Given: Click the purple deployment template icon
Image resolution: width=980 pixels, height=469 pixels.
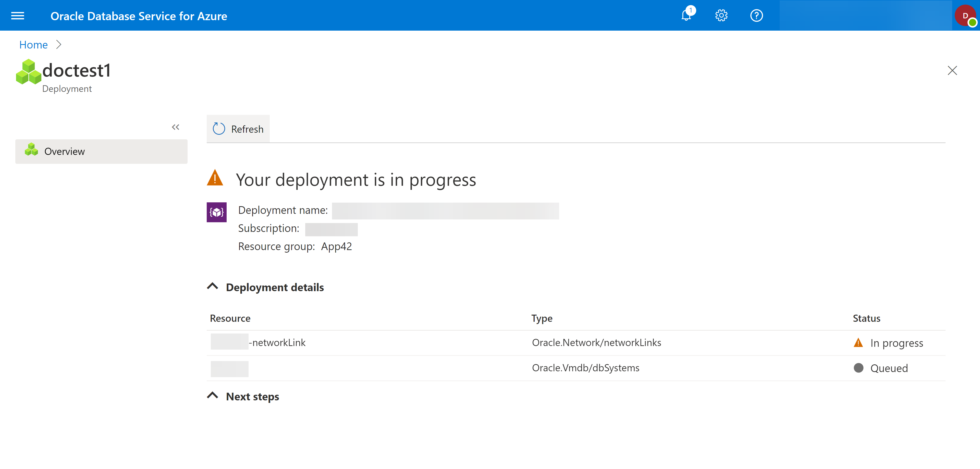Looking at the screenshot, I should pos(216,212).
